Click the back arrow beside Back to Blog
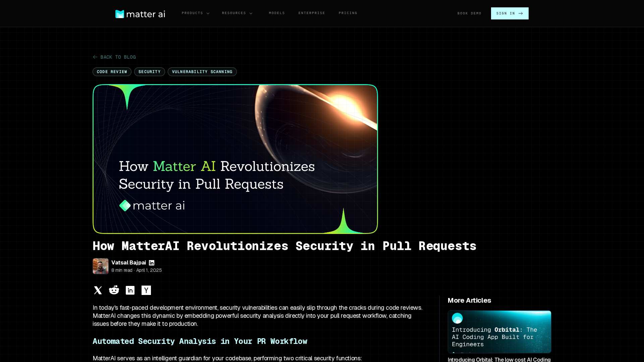This screenshot has width=644, height=362. tap(95, 57)
